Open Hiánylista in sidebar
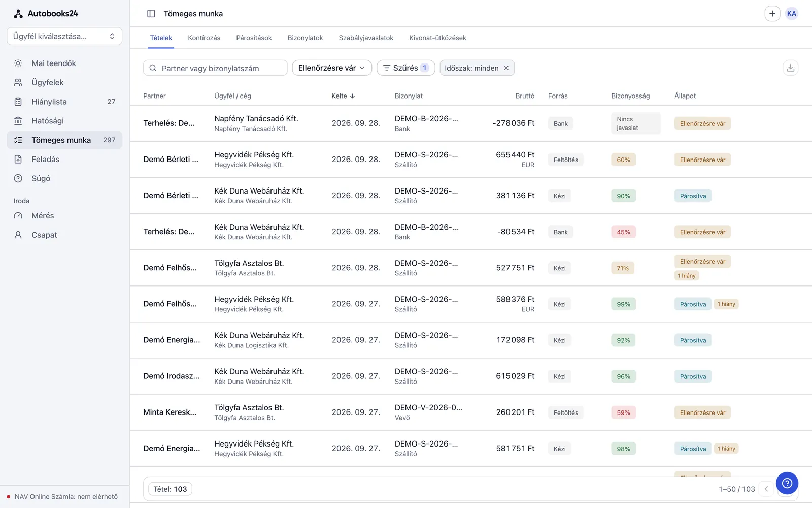This screenshot has width=812, height=508. [64, 102]
